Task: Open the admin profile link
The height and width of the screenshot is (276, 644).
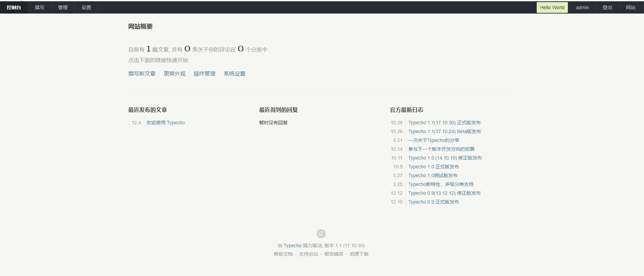Action: tap(582, 7)
